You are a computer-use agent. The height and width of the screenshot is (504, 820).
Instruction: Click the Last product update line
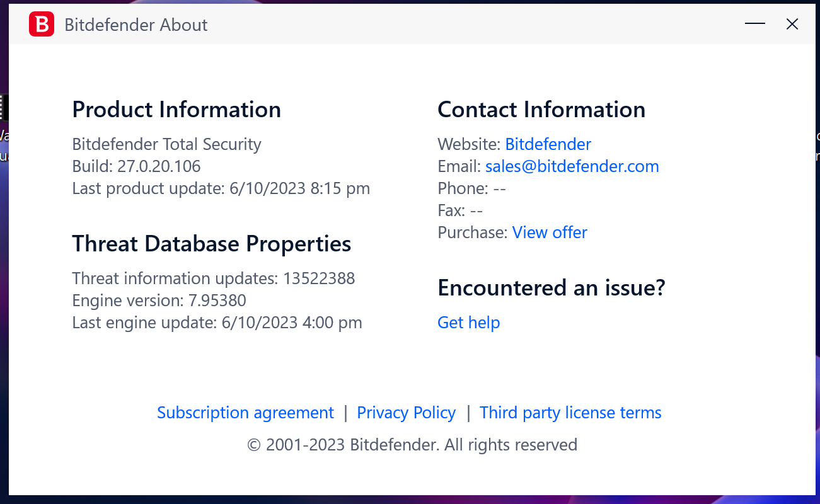point(221,188)
